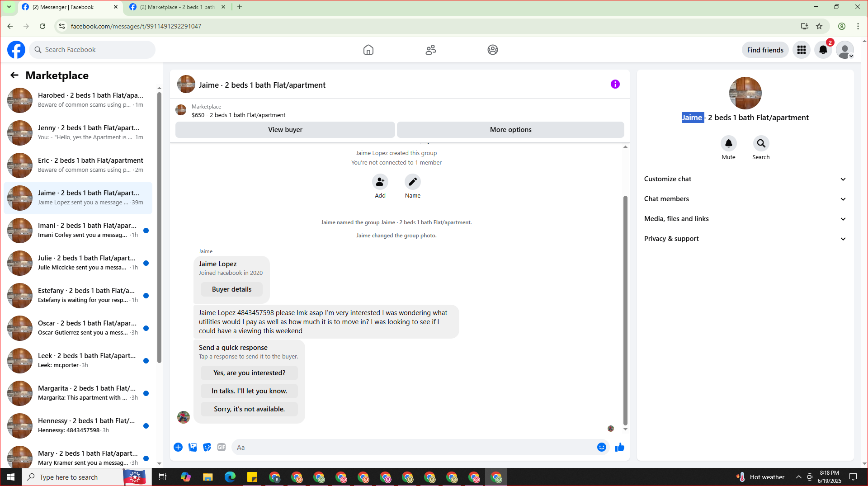
Task: Open conversation information purple icon
Action: pos(615,84)
